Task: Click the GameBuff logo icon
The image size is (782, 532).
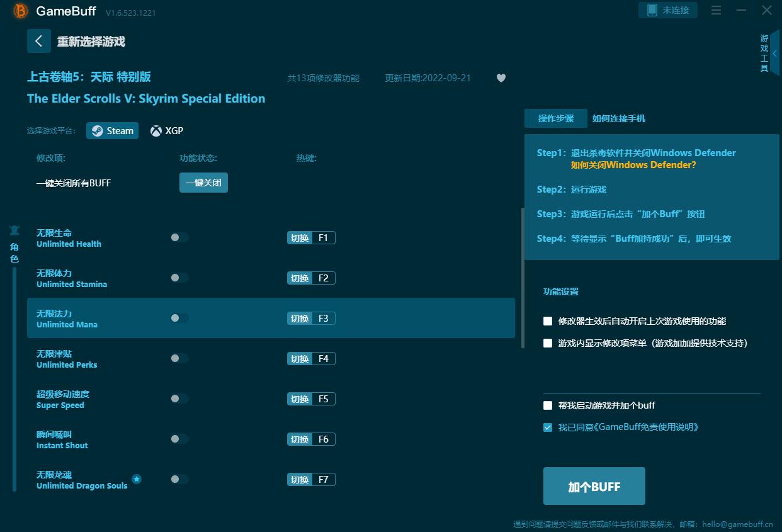Action: [x=21, y=11]
